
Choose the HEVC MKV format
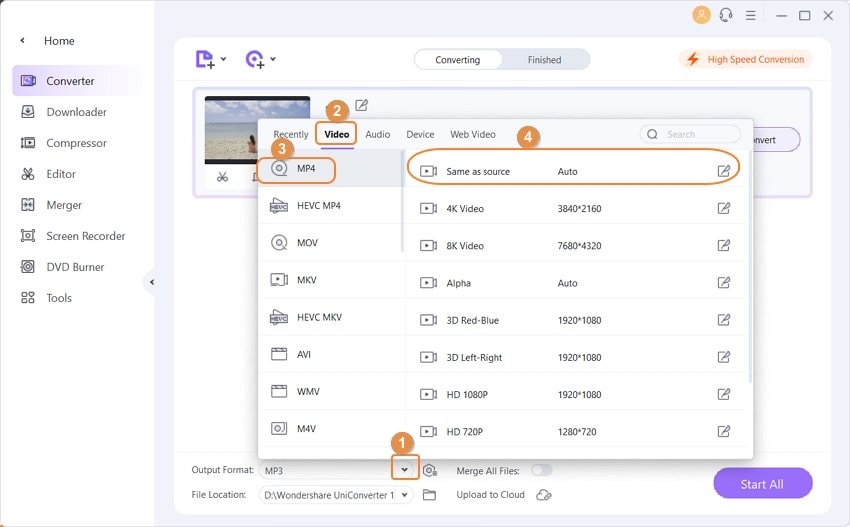(x=331, y=317)
